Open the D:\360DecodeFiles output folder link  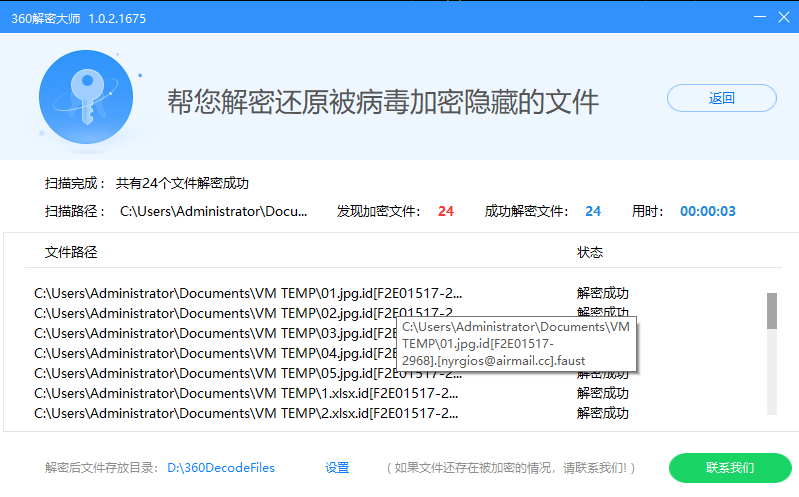pos(220,467)
